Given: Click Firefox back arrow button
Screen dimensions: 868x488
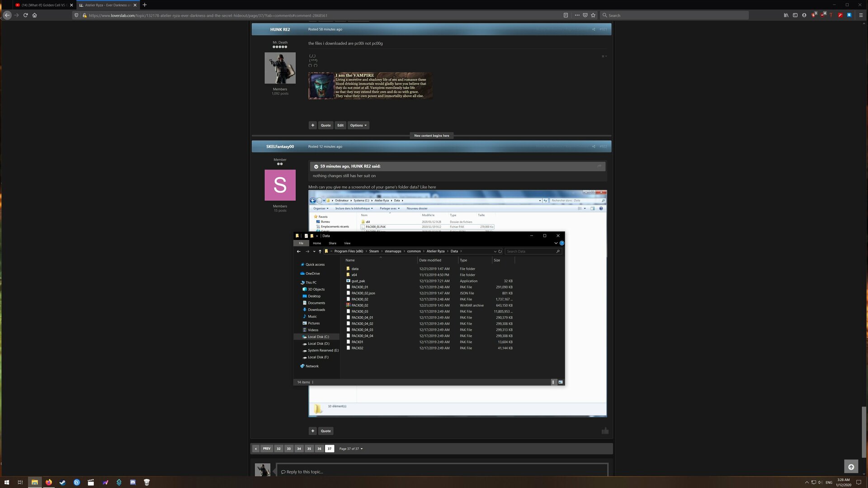Looking at the screenshot, I should tap(7, 15).
